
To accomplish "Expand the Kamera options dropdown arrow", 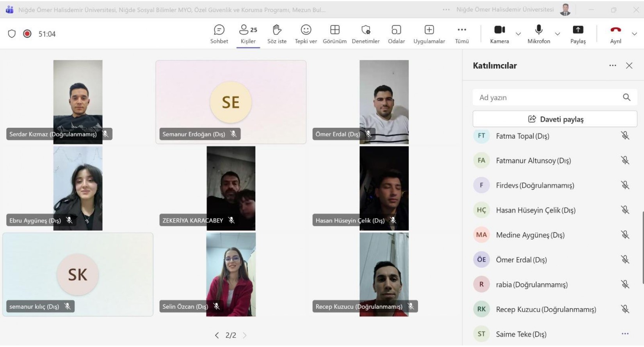I will click(518, 34).
